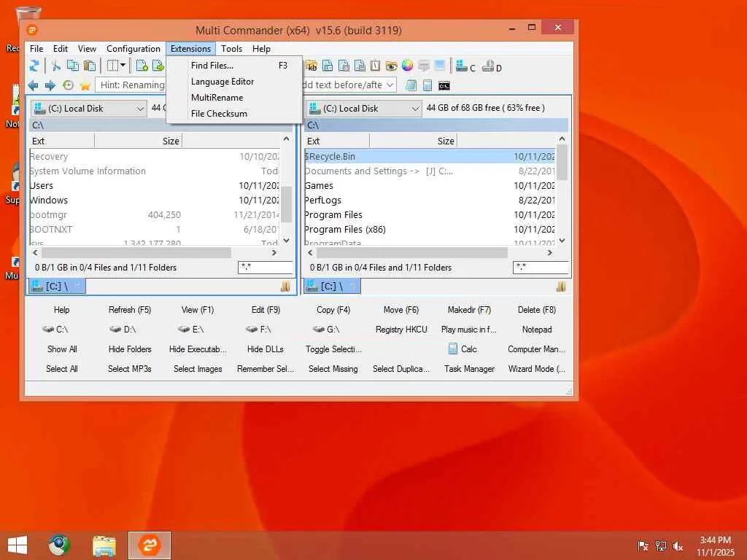Open the command prompt icon in toolbar

click(444, 85)
